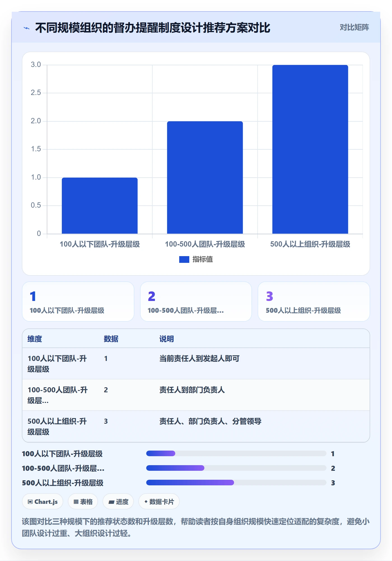Click the diamond icon in 数据卡片 chip

pos(146,502)
